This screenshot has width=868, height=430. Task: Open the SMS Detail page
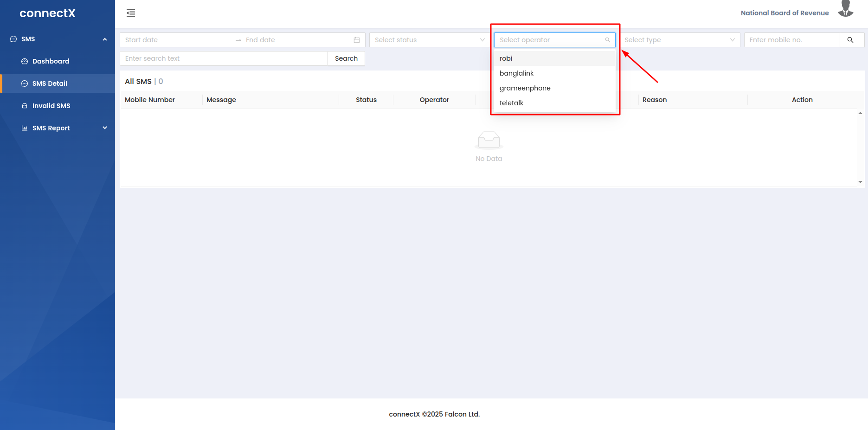pyautogui.click(x=50, y=83)
